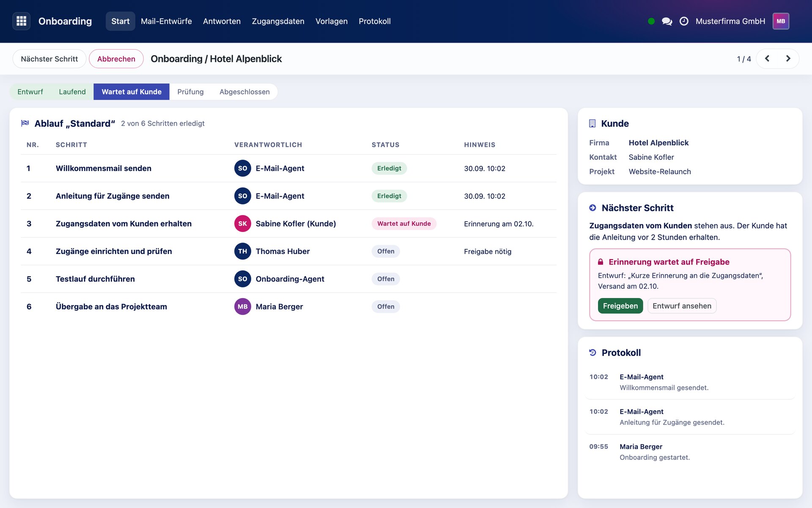Click the Wartet auf Kunde status badge
The height and width of the screenshot is (508, 812).
pyautogui.click(x=404, y=224)
